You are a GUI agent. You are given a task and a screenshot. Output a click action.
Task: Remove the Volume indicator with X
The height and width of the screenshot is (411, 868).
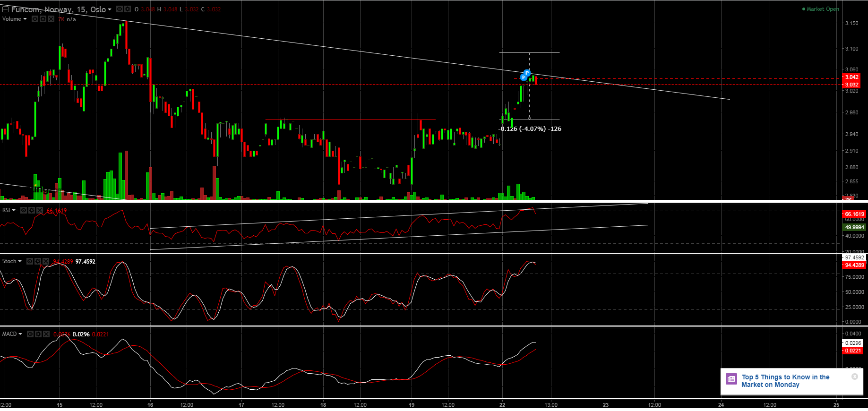pyautogui.click(x=51, y=19)
